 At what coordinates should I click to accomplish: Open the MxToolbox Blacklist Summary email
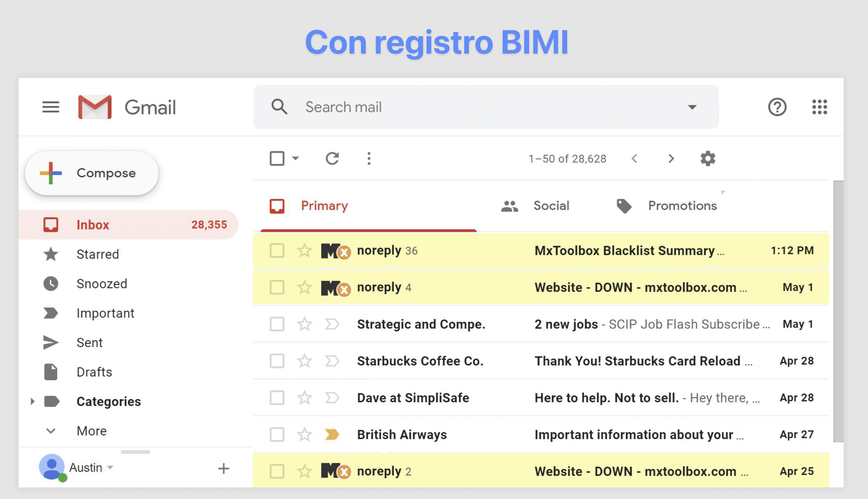click(541, 251)
